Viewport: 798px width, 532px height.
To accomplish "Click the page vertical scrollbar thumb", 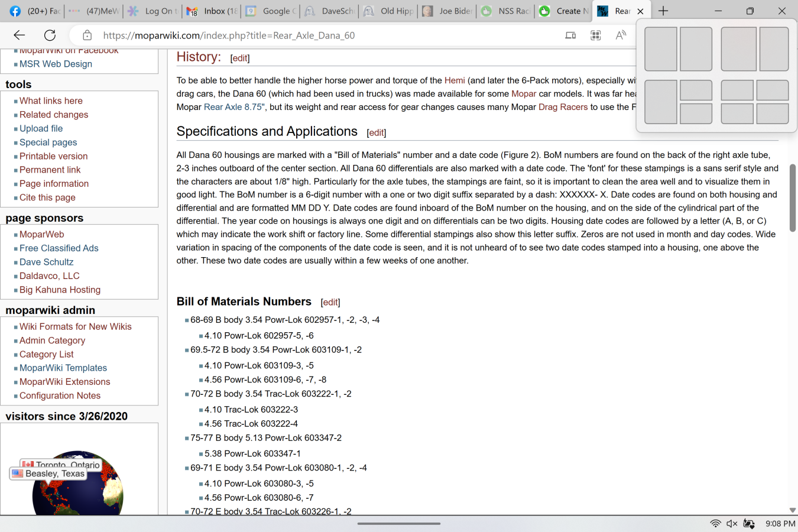I will (x=793, y=197).
